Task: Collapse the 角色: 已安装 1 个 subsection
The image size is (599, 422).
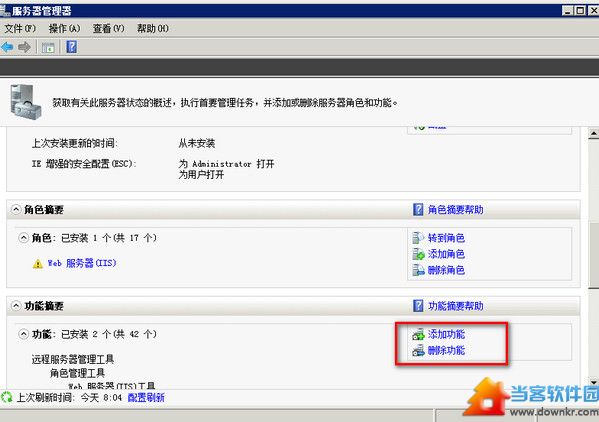Action: 24,238
